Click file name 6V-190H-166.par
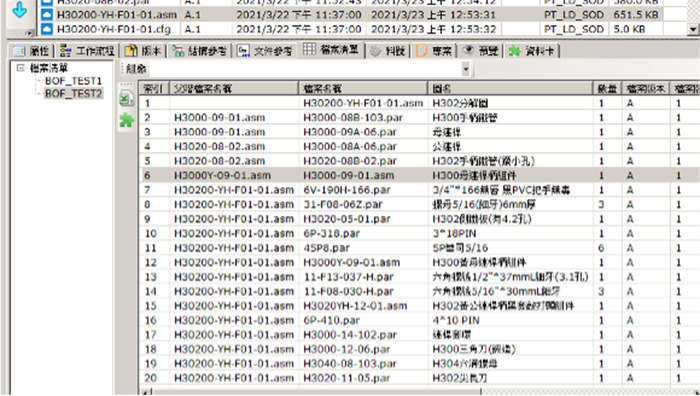 pos(346,190)
